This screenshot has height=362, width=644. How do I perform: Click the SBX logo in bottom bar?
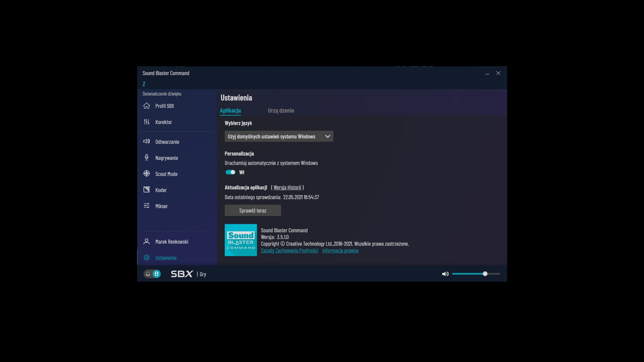pos(182,274)
